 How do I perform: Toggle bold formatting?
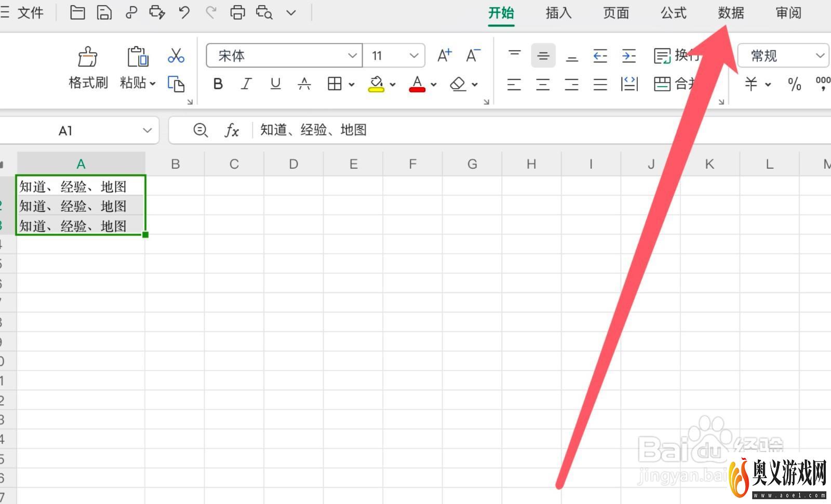click(218, 84)
